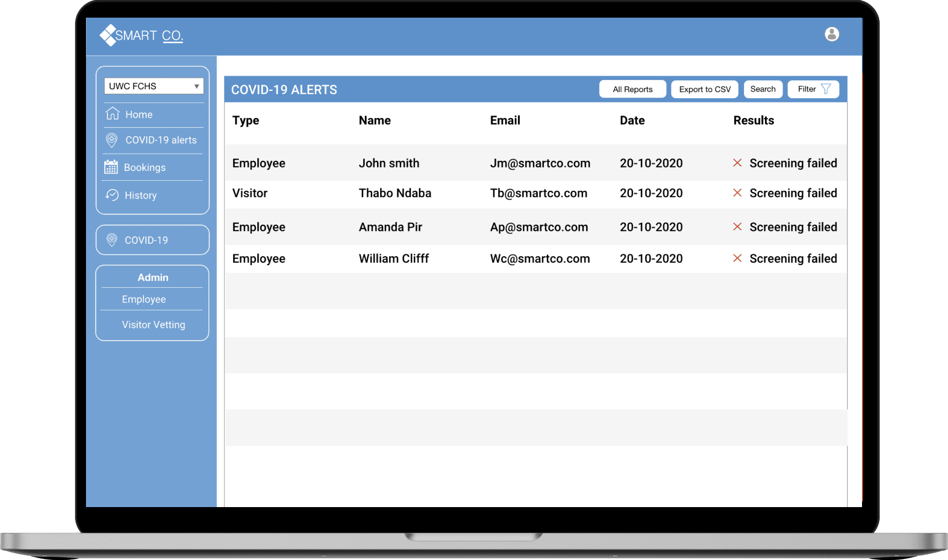This screenshot has height=560, width=948.
Task: Click the All Reports button
Action: pyautogui.click(x=633, y=89)
